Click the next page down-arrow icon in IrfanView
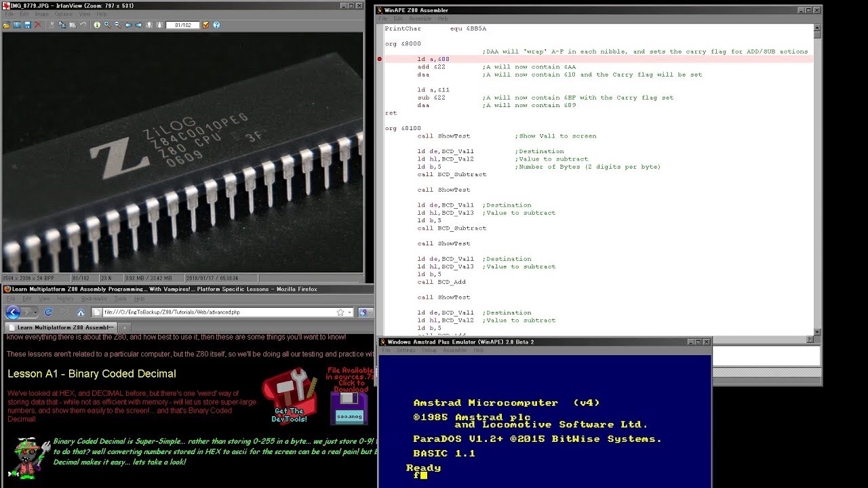Image resolution: width=868 pixels, height=488 pixels. click(159, 25)
